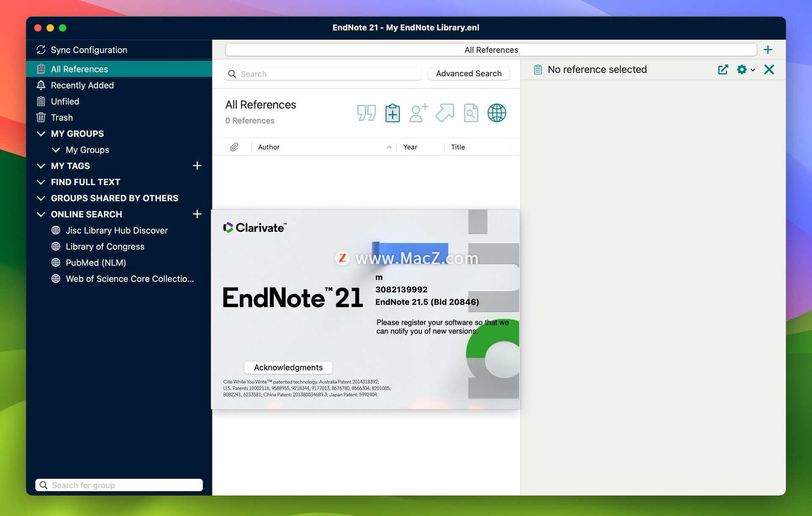Close the reference panel with the X
Screen dimensions: 812x516
[769, 69]
